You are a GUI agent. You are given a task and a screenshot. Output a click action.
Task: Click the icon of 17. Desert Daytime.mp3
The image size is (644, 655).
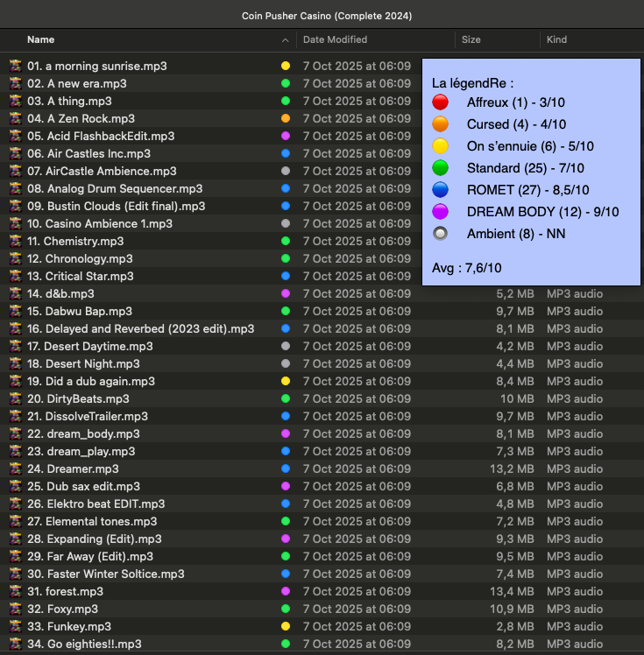16,346
